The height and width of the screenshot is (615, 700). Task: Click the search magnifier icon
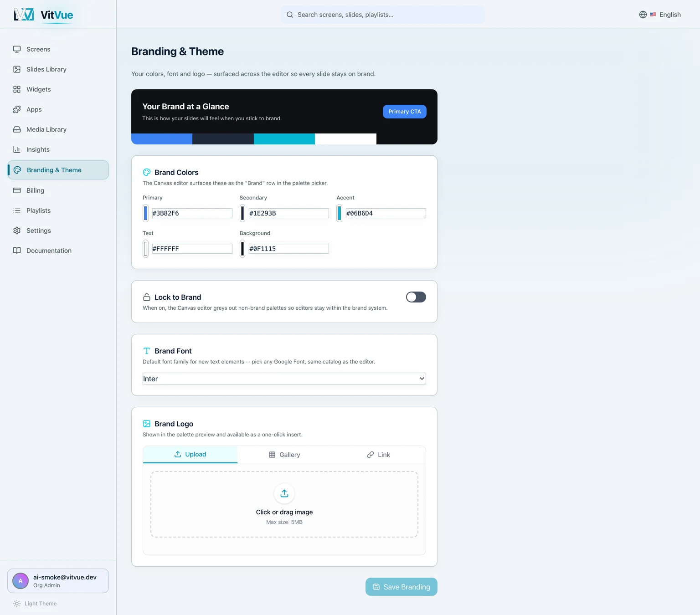click(290, 15)
